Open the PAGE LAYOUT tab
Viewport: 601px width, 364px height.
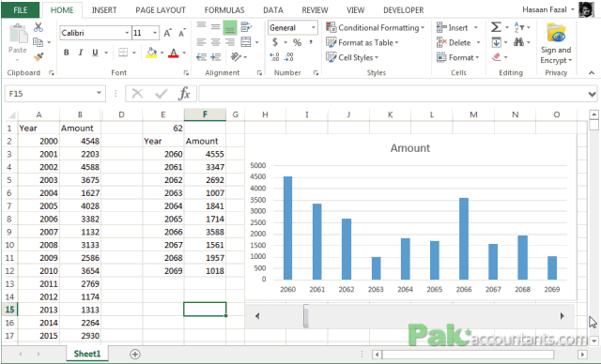point(161,10)
